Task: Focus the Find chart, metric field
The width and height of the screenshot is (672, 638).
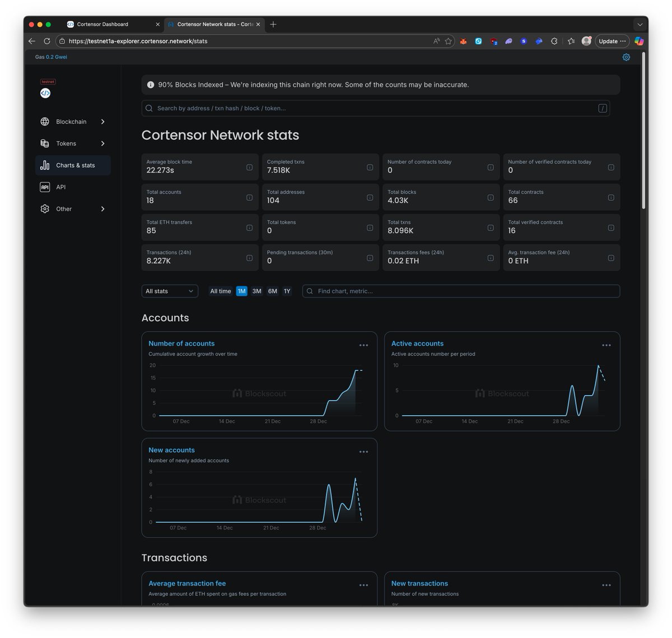Action: [461, 291]
